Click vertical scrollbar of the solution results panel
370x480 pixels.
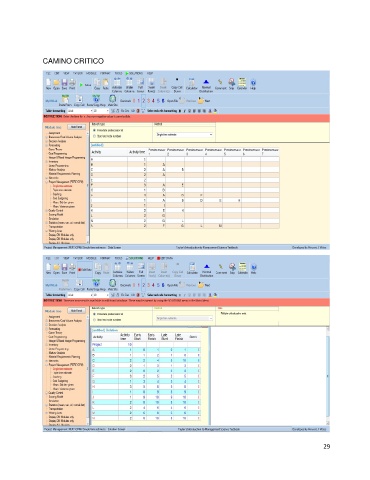click(x=328, y=376)
